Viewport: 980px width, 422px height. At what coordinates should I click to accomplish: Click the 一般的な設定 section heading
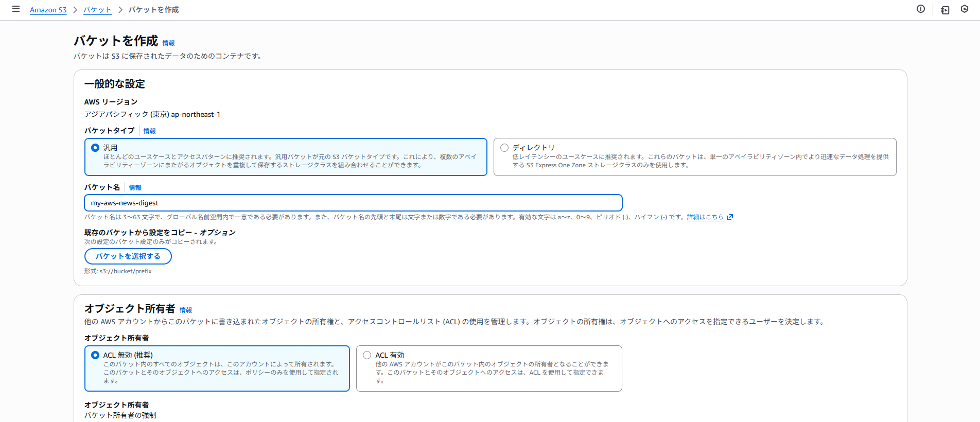114,84
